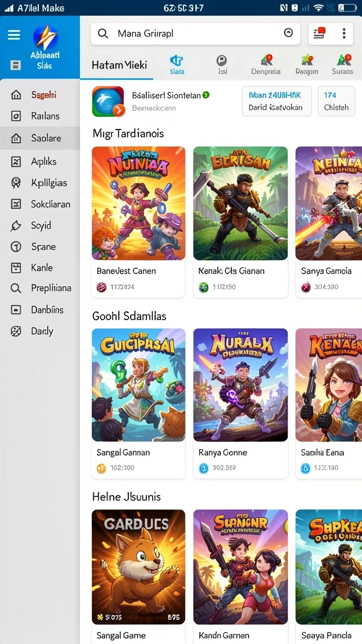362x644 pixels.
Task: Open the Bsaliiserl Sionteian app title
Action: pyautogui.click(x=166, y=96)
